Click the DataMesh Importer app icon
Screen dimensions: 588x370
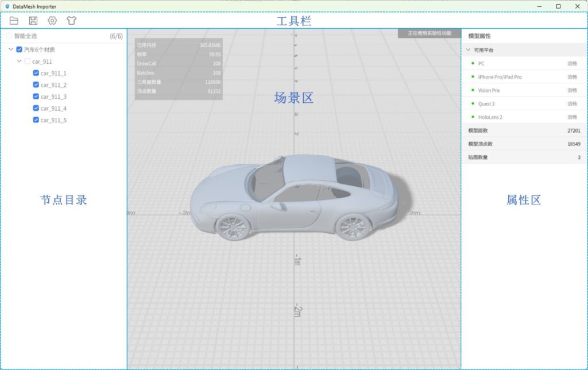click(7, 6)
